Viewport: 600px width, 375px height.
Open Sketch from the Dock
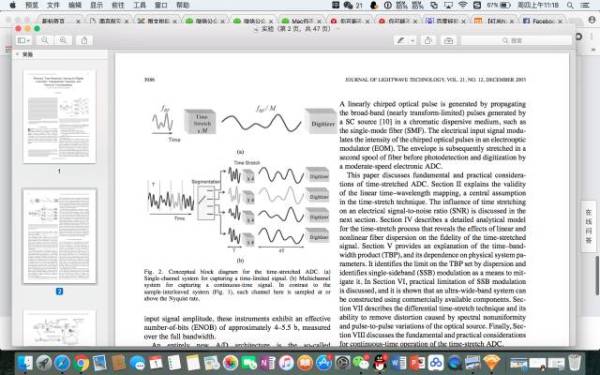[492, 362]
